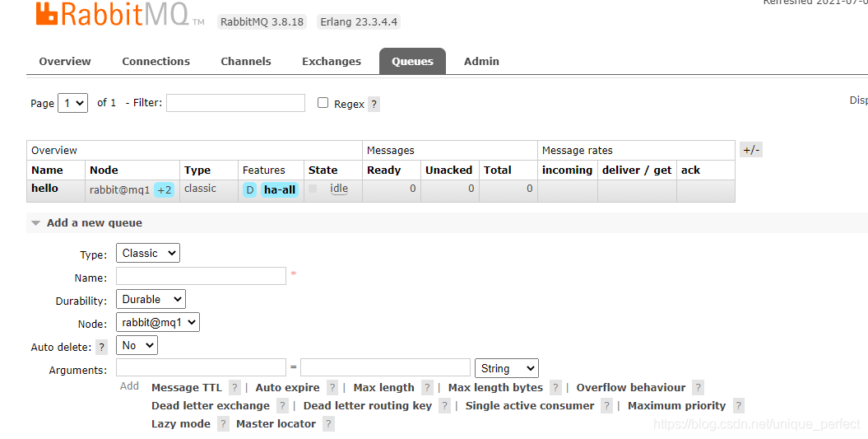
Task: Sort by the Name column header
Action: pos(47,170)
